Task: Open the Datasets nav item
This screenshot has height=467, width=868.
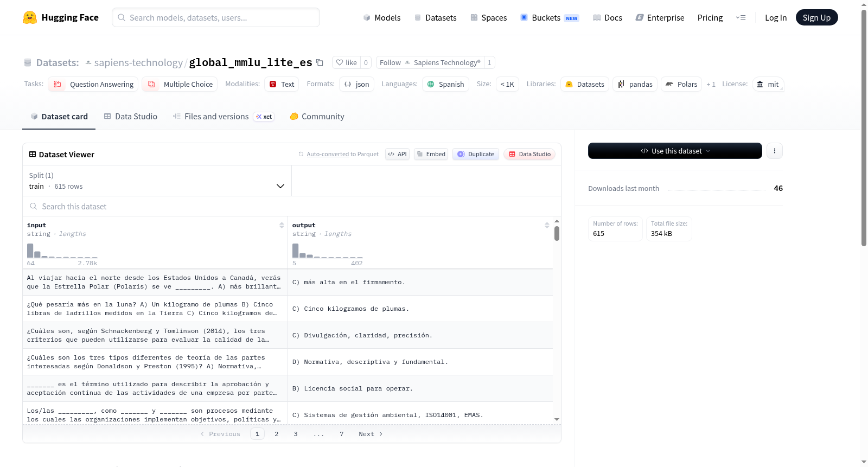Action: 435,17
